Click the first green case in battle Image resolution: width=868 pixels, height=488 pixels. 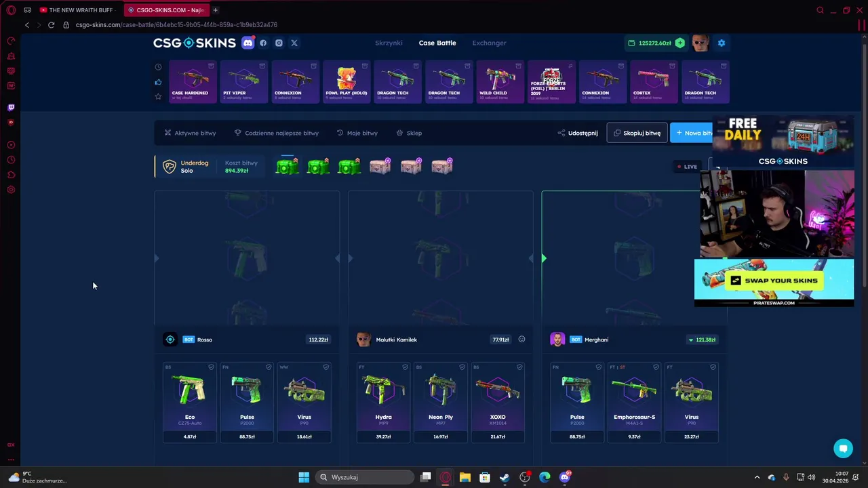point(287,166)
